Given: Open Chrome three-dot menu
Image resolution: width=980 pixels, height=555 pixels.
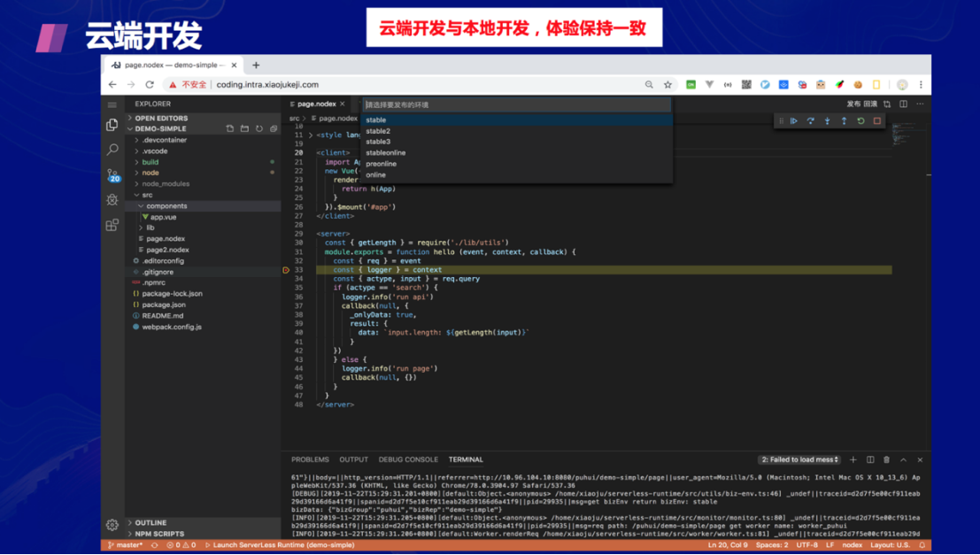Looking at the screenshot, I should tap(921, 84).
